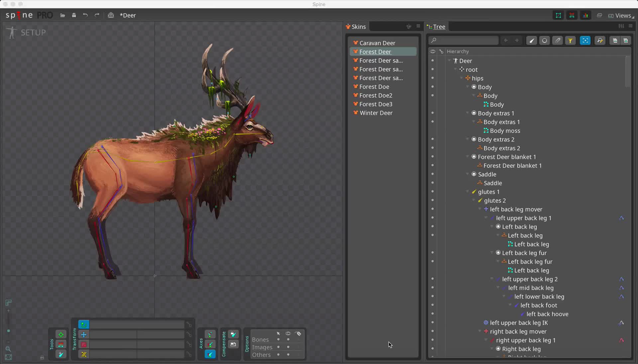Open the Views dropdown menu
This screenshot has width=638, height=364.
pyautogui.click(x=621, y=16)
